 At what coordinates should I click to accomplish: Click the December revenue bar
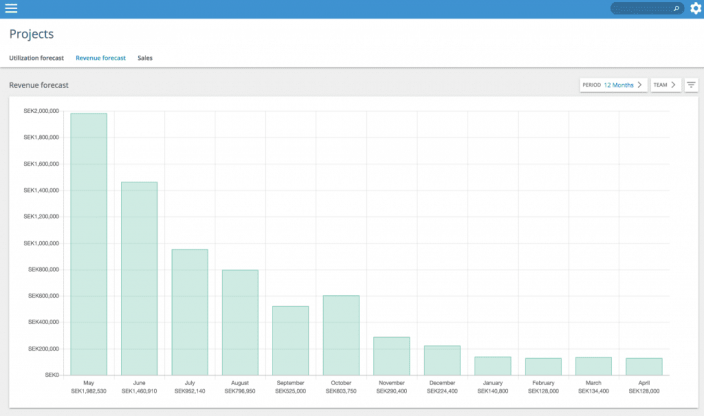[442, 360]
